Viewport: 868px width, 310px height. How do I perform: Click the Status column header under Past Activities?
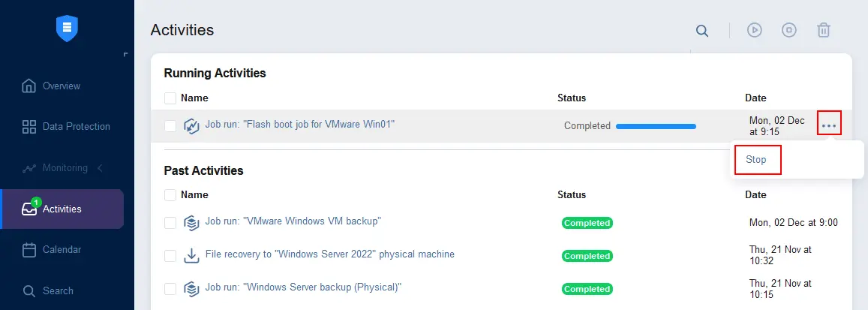[572, 195]
